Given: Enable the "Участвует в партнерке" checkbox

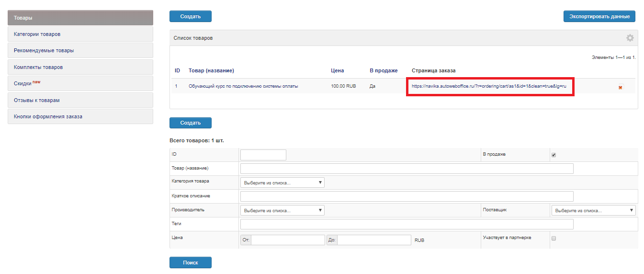Looking at the screenshot, I should click(554, 238).
